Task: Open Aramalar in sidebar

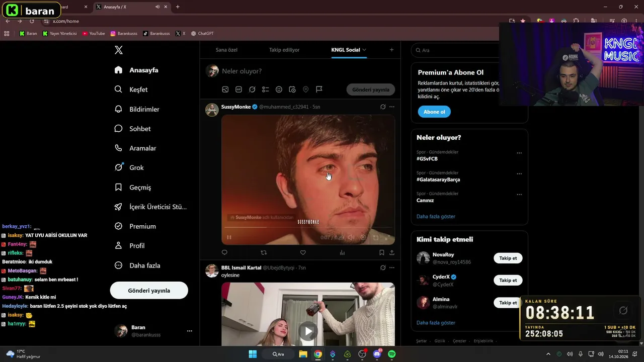Action: [x=135, y=148]
